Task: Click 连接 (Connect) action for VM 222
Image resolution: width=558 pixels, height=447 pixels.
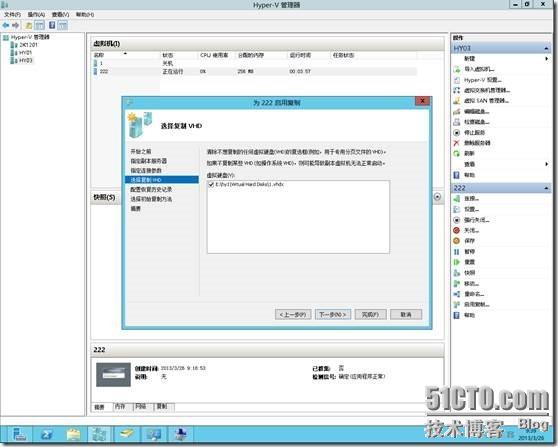Action: pos(472,199)
